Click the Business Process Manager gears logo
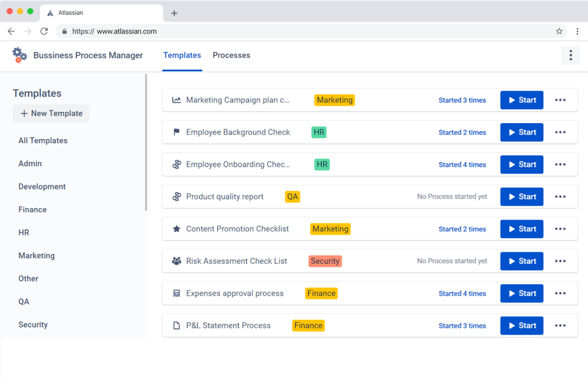588x390 pixels. coord(19,55)
